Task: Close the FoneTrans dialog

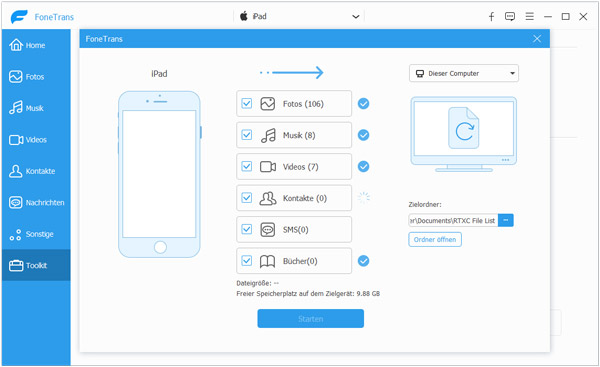Action: [x=537, y=39]
